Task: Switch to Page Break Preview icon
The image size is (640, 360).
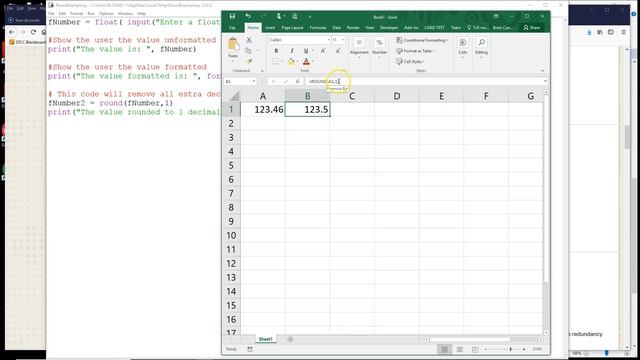Action: pos(475,349)
